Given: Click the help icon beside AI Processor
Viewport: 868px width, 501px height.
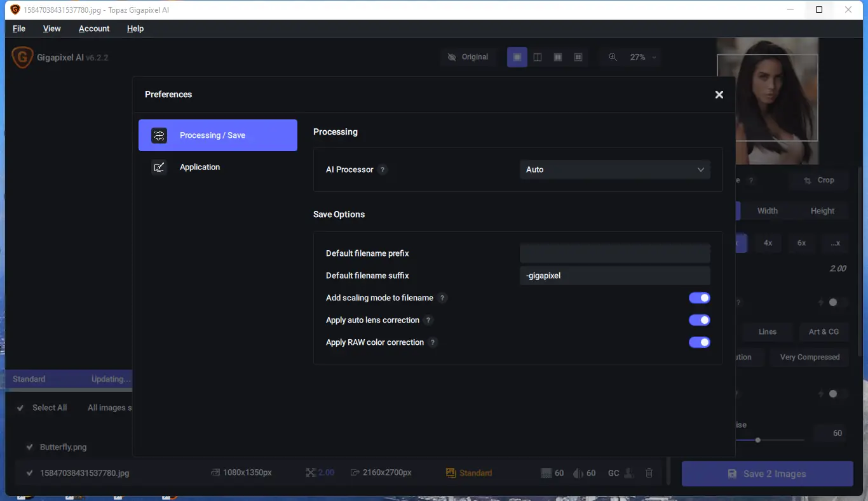Looking at the screenshot, I should coord(383,170).
